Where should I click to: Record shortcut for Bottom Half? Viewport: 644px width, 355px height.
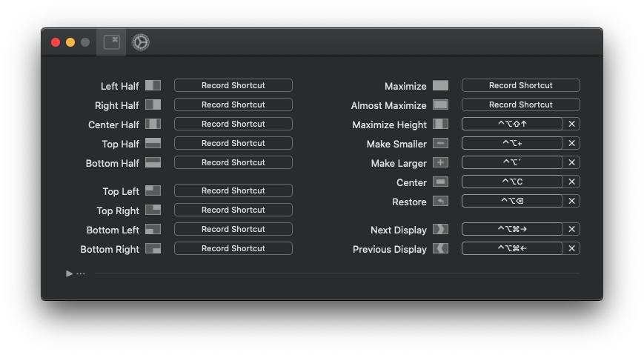coord(233,163)
